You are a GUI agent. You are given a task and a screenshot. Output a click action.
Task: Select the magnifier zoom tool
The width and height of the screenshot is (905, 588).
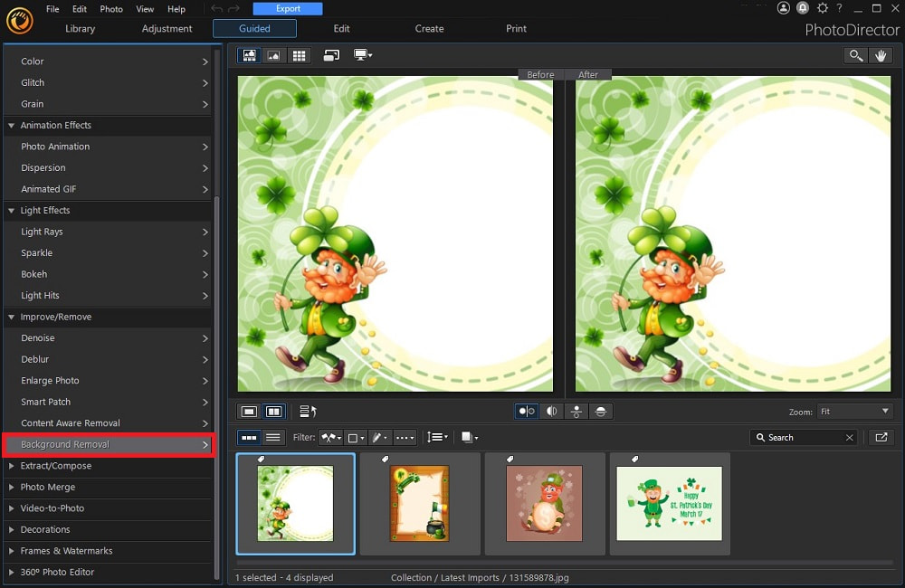(x=856, y=55)
